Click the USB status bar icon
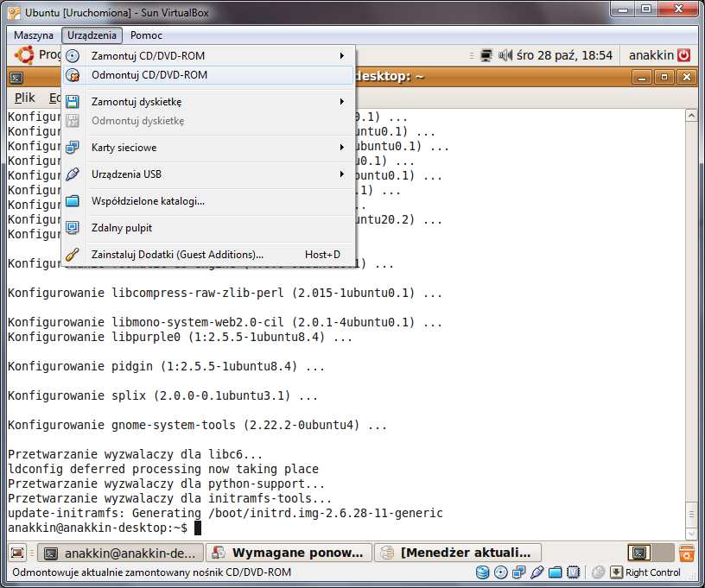 coord(537,572)
